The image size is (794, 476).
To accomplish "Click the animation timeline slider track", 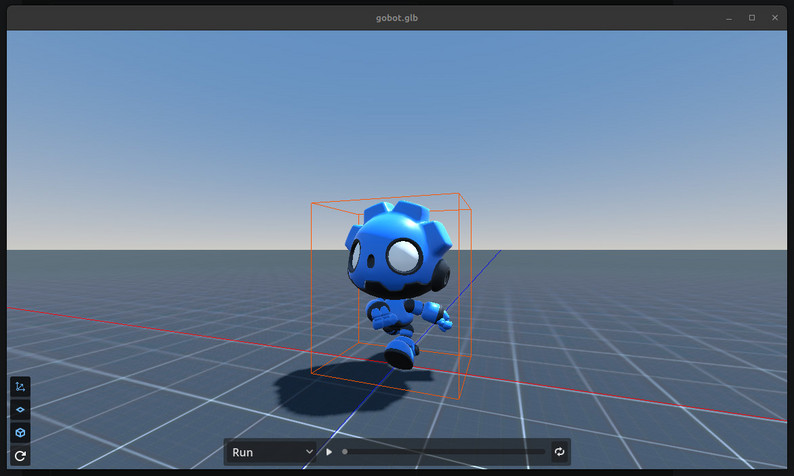I will point(444,452).
